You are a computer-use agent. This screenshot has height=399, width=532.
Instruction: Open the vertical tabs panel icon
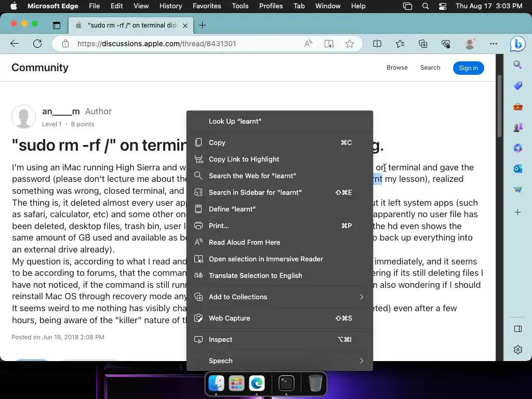pyautogui.click(x=57, y=25)
